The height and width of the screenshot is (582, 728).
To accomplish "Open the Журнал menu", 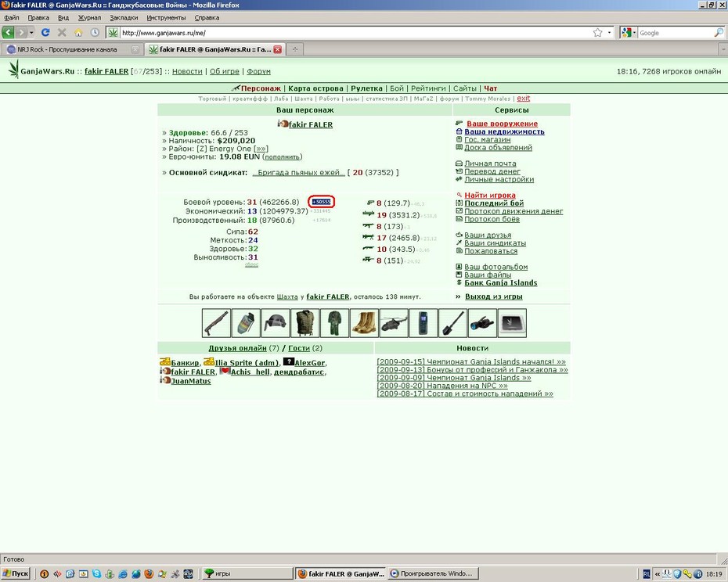I will [x=89, y=18].
